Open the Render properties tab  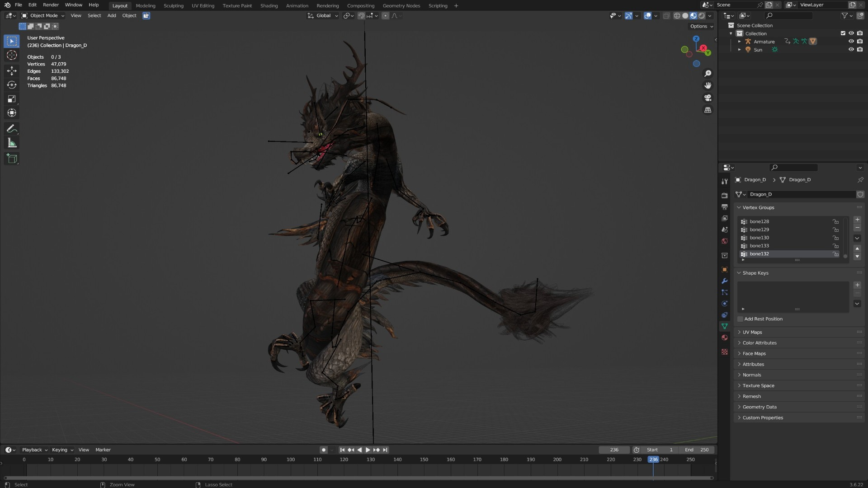click(725, 196)
